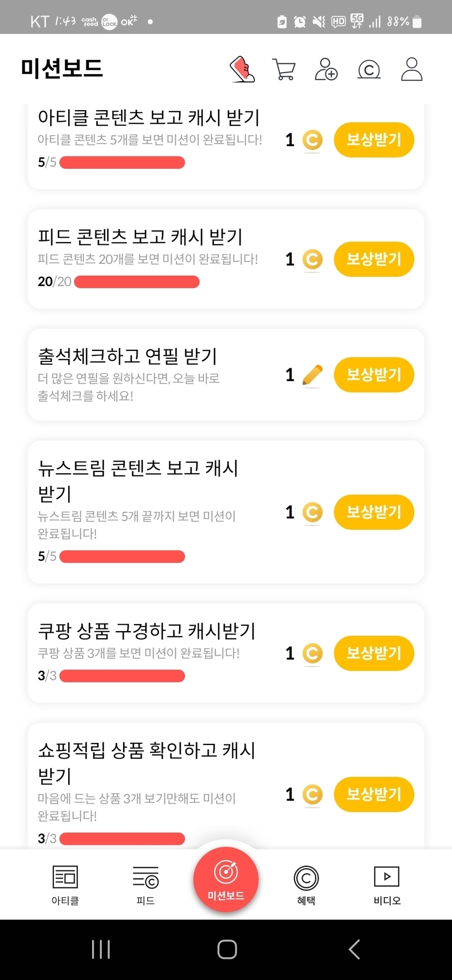Tap the invite friend icon
The width and height of the screenshot is (452, 980).
click(x=326, y=69)
